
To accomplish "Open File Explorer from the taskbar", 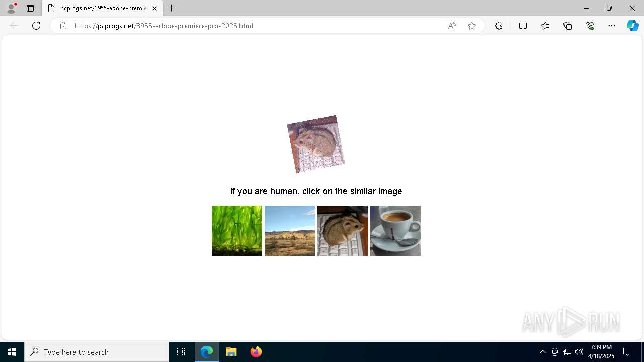I will [x=231, y=352].
